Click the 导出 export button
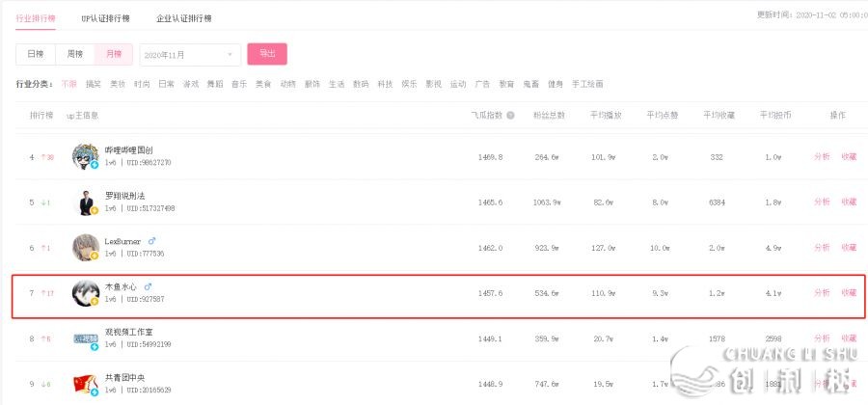Screen dimensions: 868x405 tap(267, 54)
